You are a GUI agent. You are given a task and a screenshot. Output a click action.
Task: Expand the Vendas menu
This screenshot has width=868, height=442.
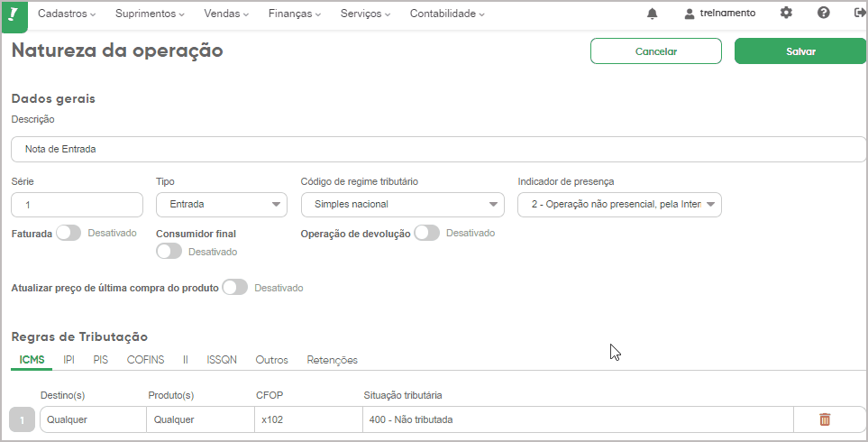(x=226, y=14)
